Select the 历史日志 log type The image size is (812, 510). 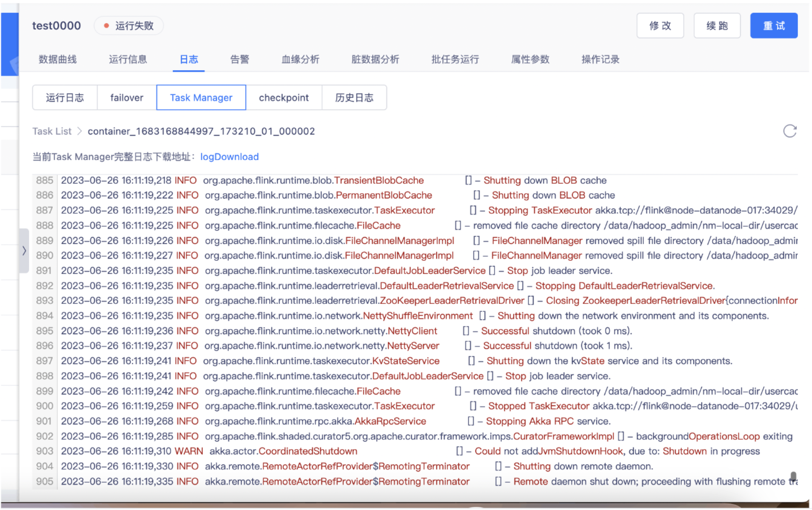354,97
